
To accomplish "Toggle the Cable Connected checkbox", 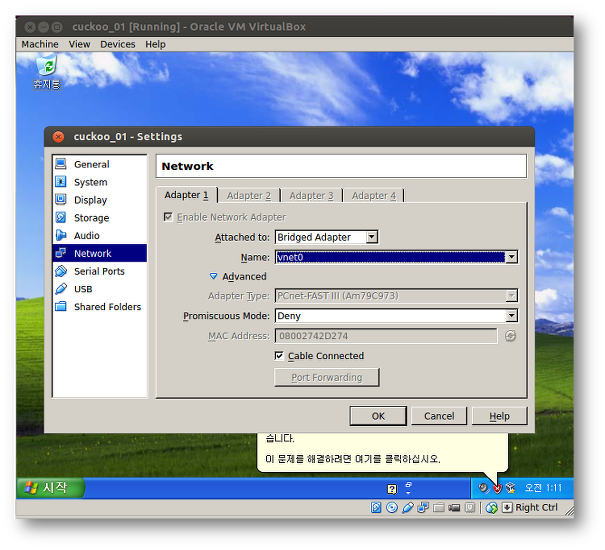I will point(279,355).
